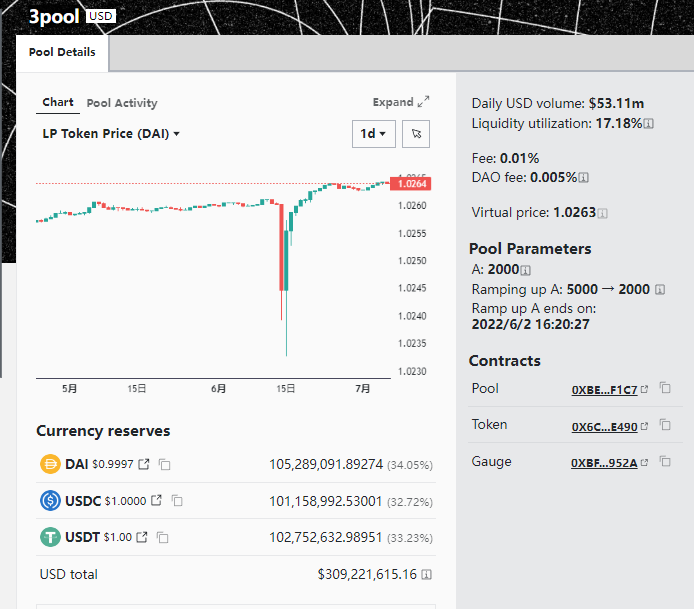Image resolution: width=694 pixels, height=609 pixels.
Task: Open DAI token external link icon
Action: pyautogui.click(x=143, y=464)
